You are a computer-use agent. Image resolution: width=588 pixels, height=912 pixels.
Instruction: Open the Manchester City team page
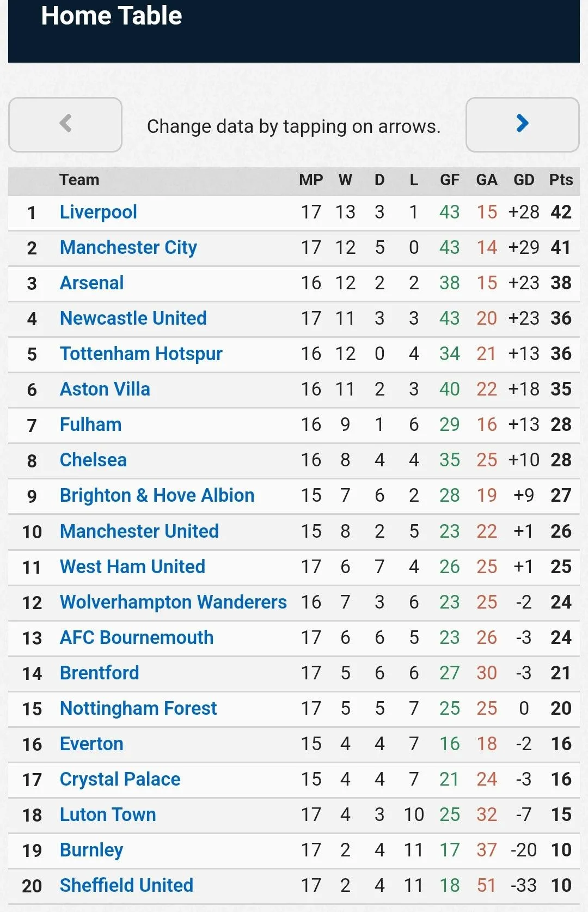click(x=128, y=247)
